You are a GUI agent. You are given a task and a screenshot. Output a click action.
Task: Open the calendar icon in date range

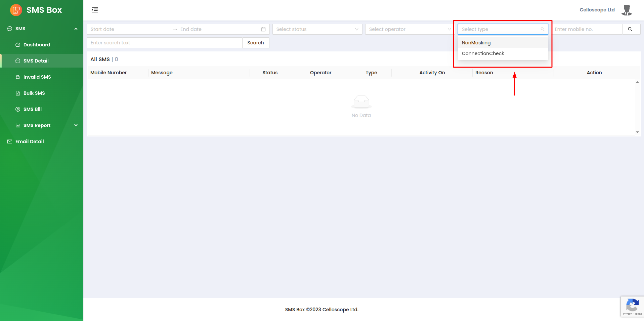pyautogui.click(x=263, y=29)
